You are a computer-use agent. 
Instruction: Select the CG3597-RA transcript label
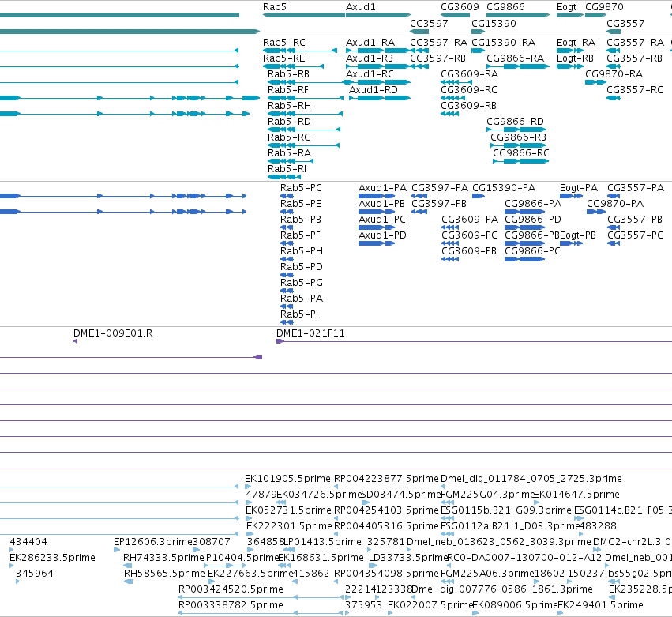pyautogui.click(x=438, y=43)
